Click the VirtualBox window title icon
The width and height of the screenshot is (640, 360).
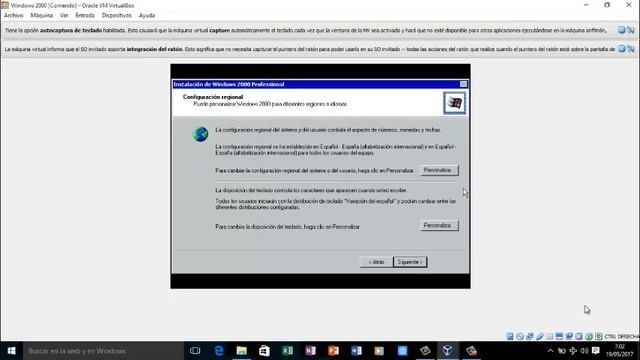click(x=4, y=5)
